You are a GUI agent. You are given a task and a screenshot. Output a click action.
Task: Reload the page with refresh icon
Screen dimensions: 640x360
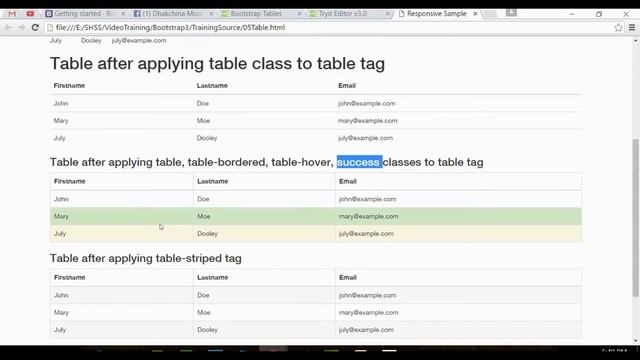tap(35, 27)
